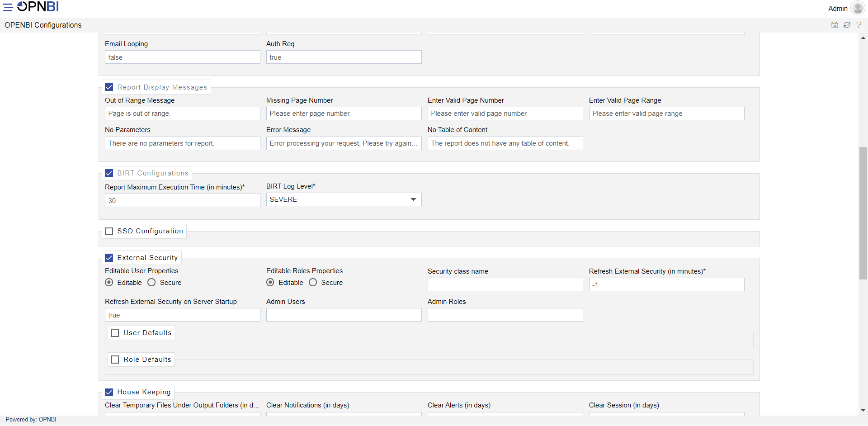
Task: Click the Admin username label
Action: (x=838, y=9)
